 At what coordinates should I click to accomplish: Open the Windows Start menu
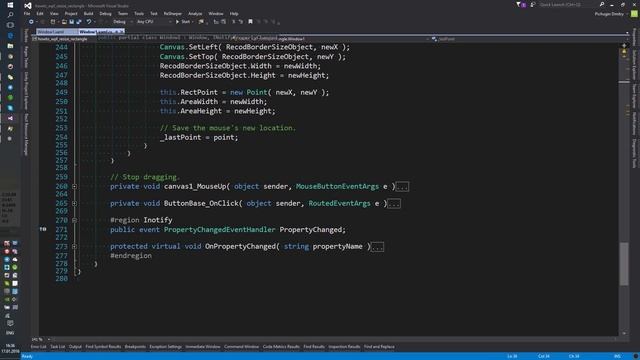click(10, 5)
